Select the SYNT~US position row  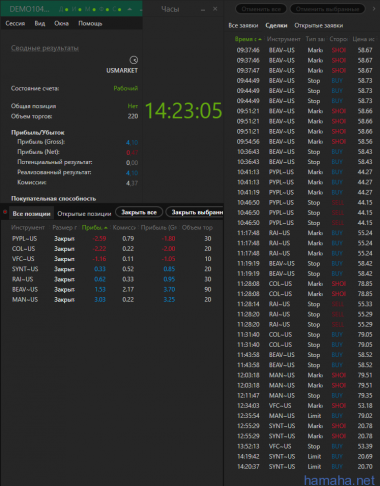tap(112, 269)
